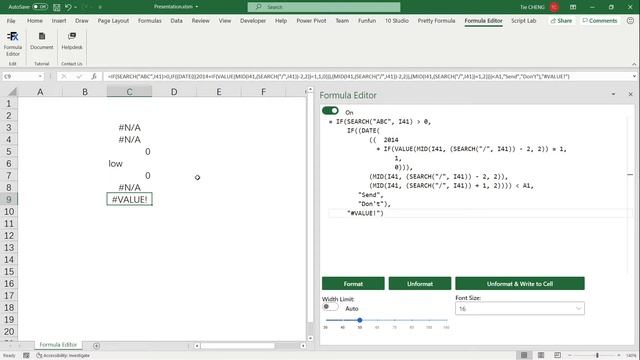
Task: Expand the formula bar
Action: pos(634,76)
